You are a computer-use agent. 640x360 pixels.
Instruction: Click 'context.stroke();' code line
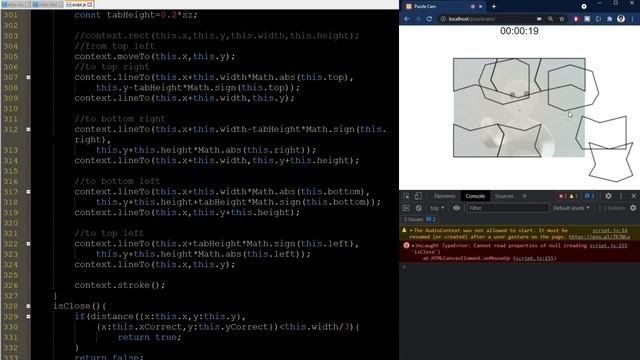pyautogui.click(x=120, y=285)
